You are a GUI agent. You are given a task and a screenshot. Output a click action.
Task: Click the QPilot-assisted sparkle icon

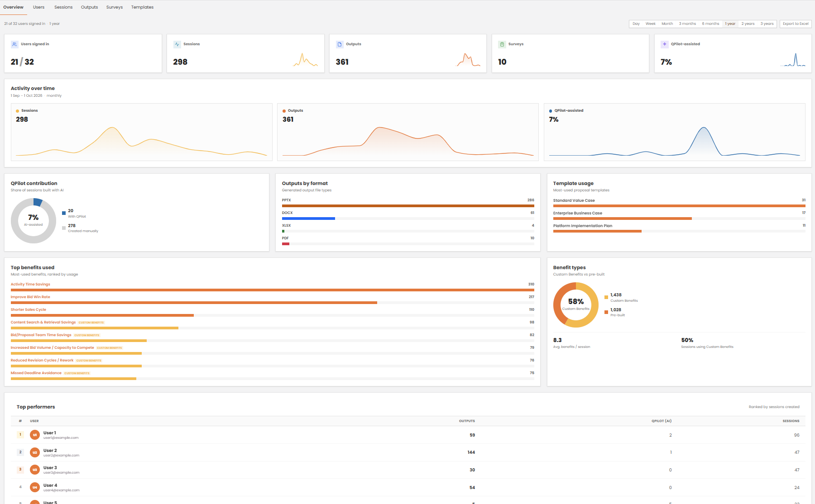coord(665,44)
